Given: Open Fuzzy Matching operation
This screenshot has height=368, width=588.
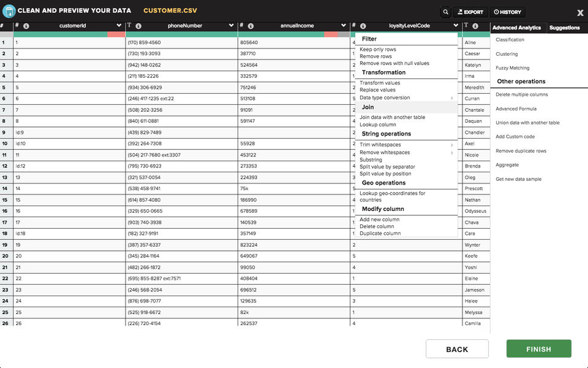Looking at the screenshot, I should point(512,68).
